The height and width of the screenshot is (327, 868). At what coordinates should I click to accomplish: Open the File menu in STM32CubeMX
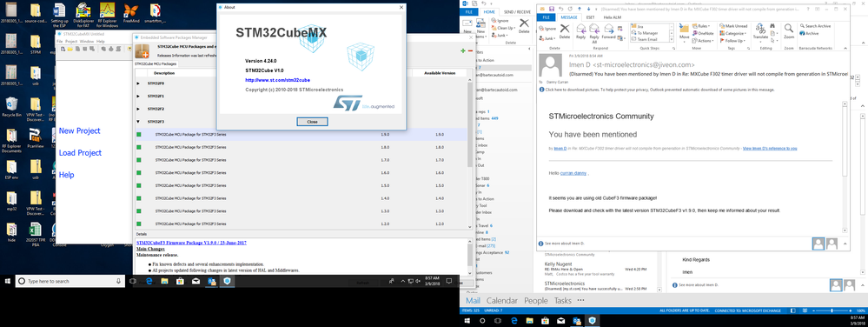59,42
